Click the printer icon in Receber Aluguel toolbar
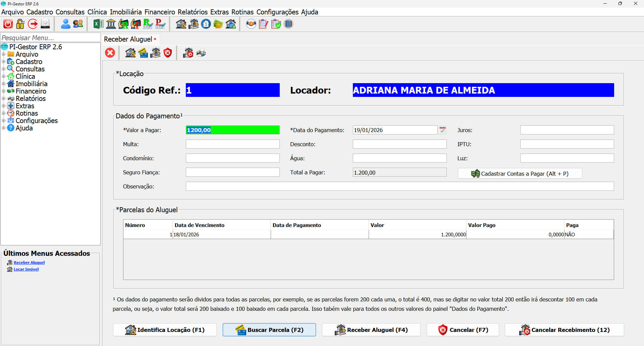This screenshot has height=346, width=644. coord(201,53)
